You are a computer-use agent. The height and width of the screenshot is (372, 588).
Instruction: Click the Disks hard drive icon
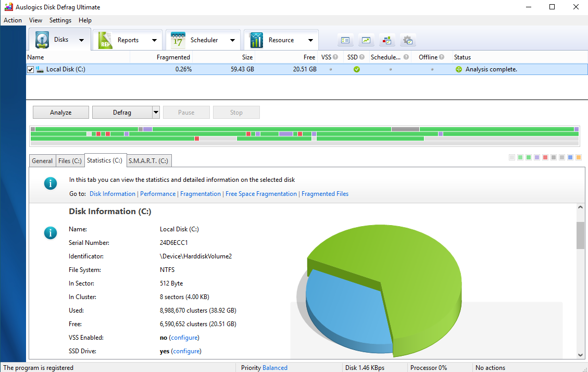coord(42,40)
